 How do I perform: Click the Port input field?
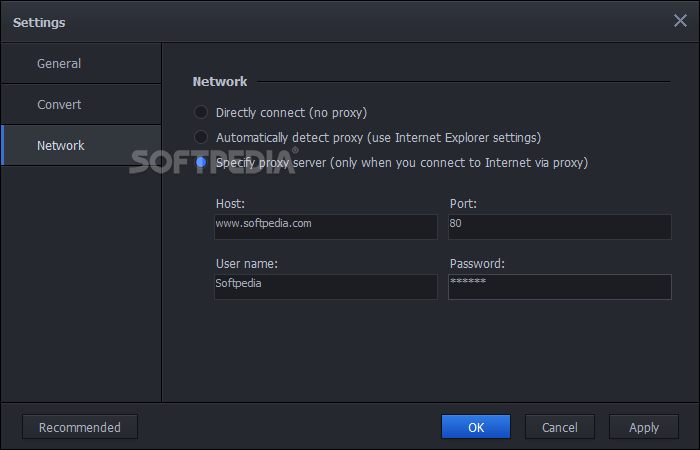pyautogui.click(x=560, y=227)
